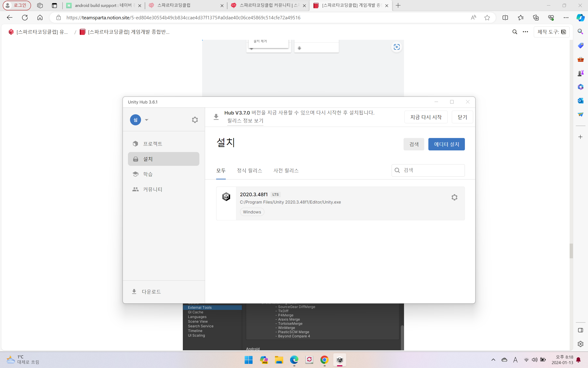Go back in the browser
588x368 pixels.
[9, 17]
